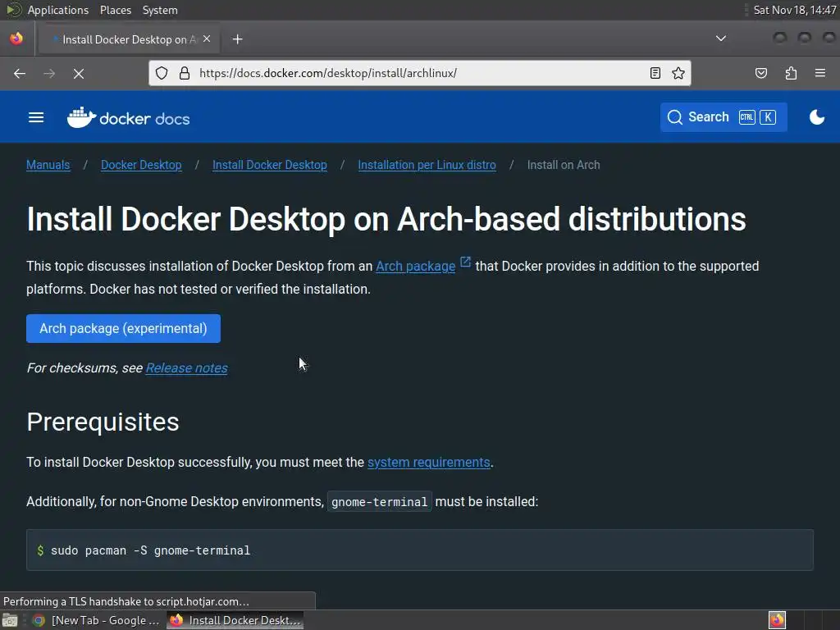Click the sudo pacman command code block
The width and height of the screenshot is (840, 630).
click(x=419, y=550)
